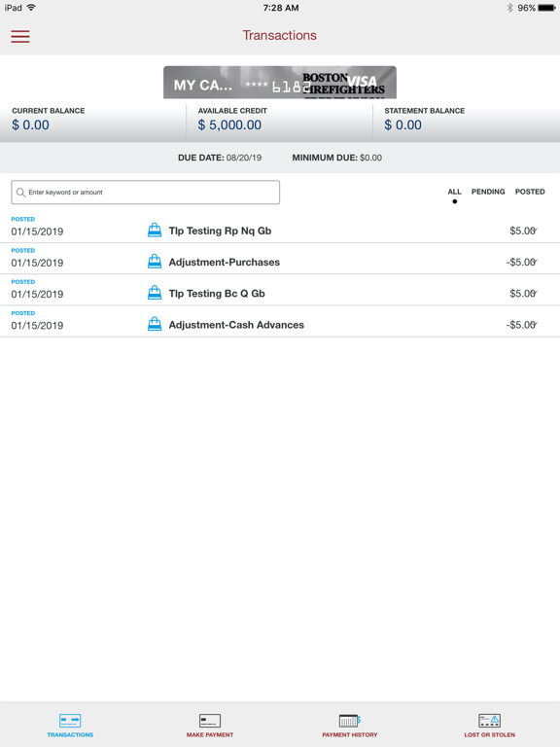The height and width of the screenshot is (747, 560).
Task: Tap the Current Balance $ 0.00 value
Action: point(30,124)
